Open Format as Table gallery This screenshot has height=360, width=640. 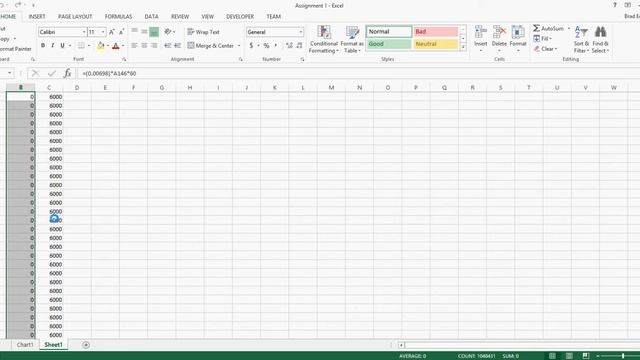[x=352, y=39]
